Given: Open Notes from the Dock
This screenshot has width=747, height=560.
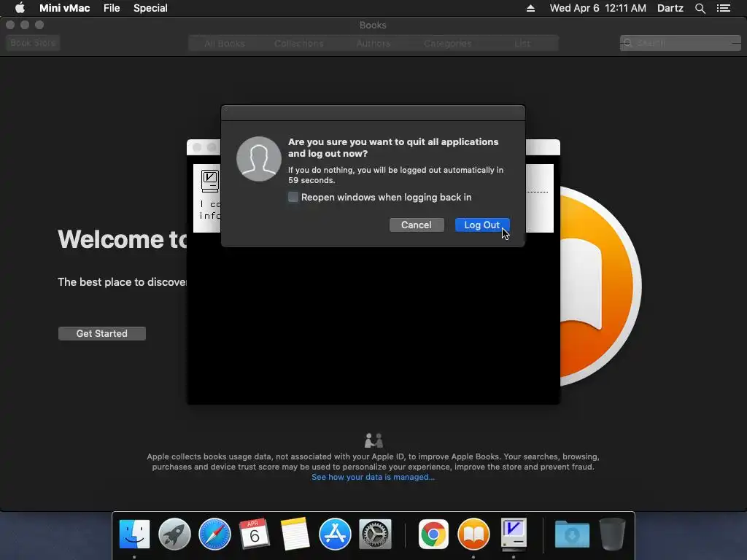Looking at the screenshot, I should coord(295,534).
